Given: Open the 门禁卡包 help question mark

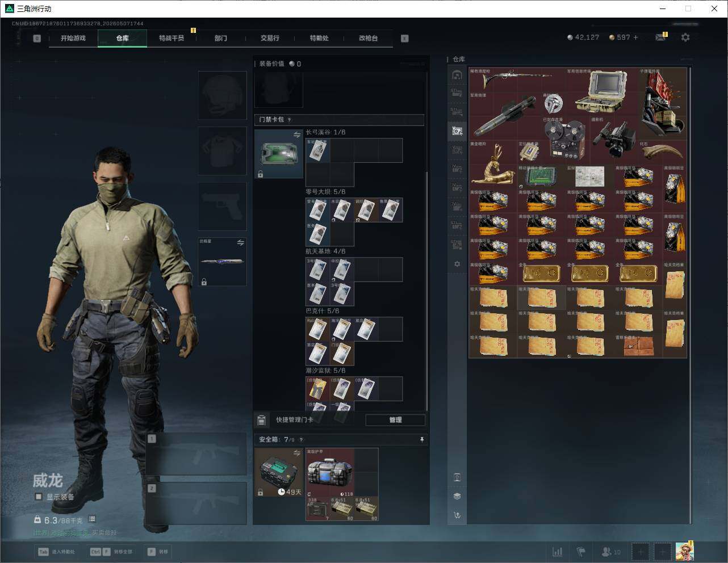Looking at the screenshot, I should pos(290,120).
